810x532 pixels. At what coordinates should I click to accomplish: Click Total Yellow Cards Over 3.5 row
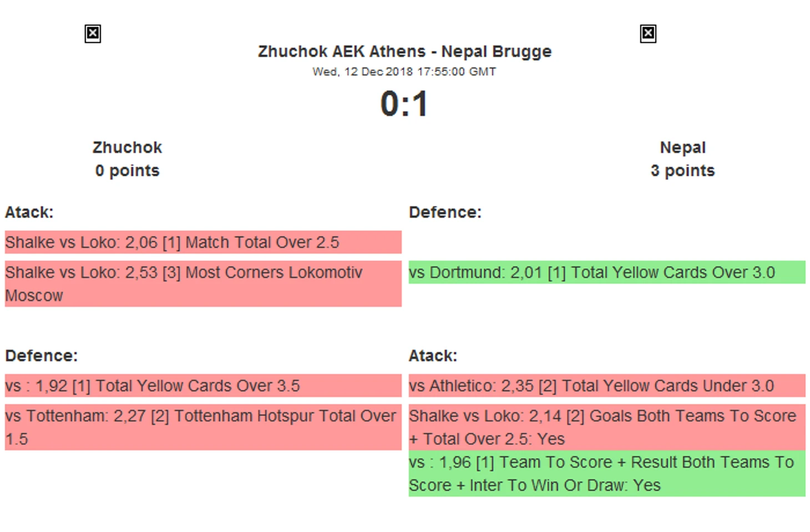[x=203, y=386]
